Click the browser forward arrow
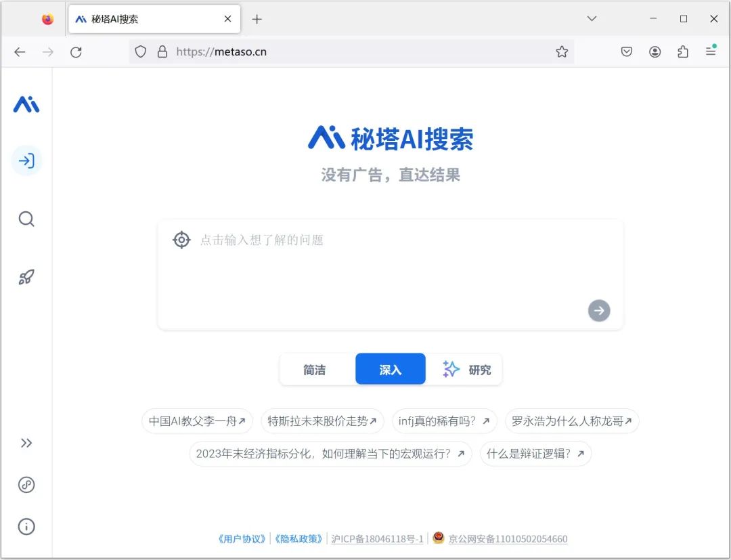Viewport: 731px width, 560px height. [48, 51]
